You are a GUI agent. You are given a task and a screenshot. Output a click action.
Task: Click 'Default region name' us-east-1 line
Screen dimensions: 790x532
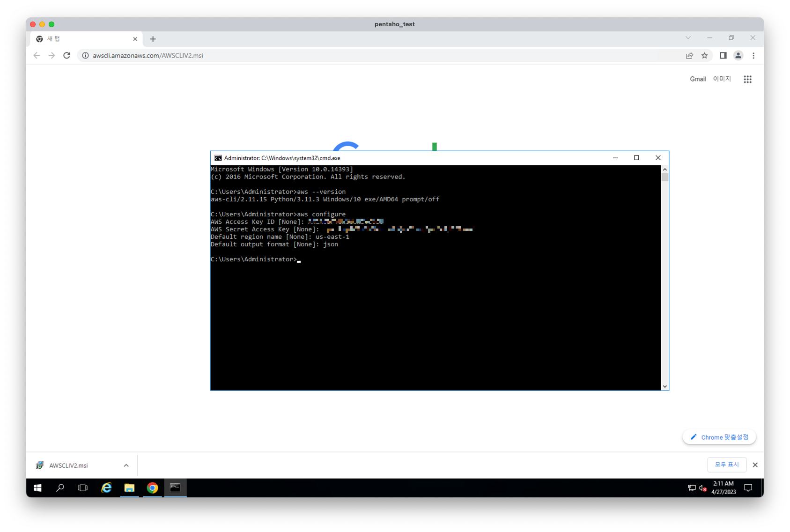(x=280, y=236)
